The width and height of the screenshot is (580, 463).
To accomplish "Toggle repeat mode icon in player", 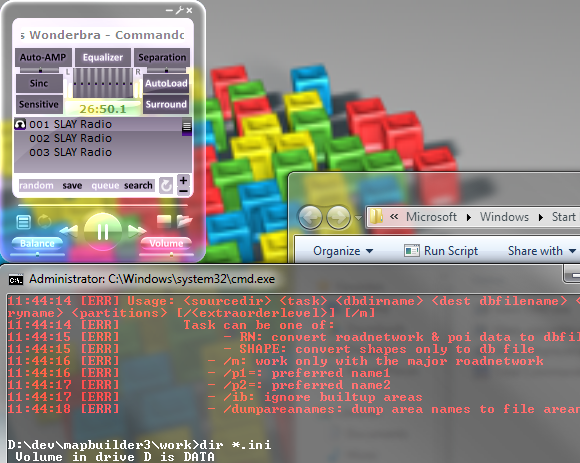I will pos(44,222).
